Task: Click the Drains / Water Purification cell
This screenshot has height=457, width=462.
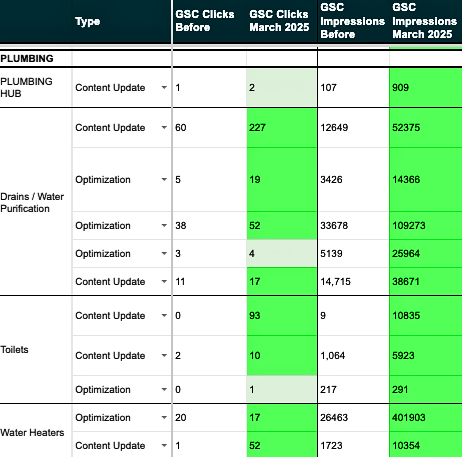Action: coord(36,202)
